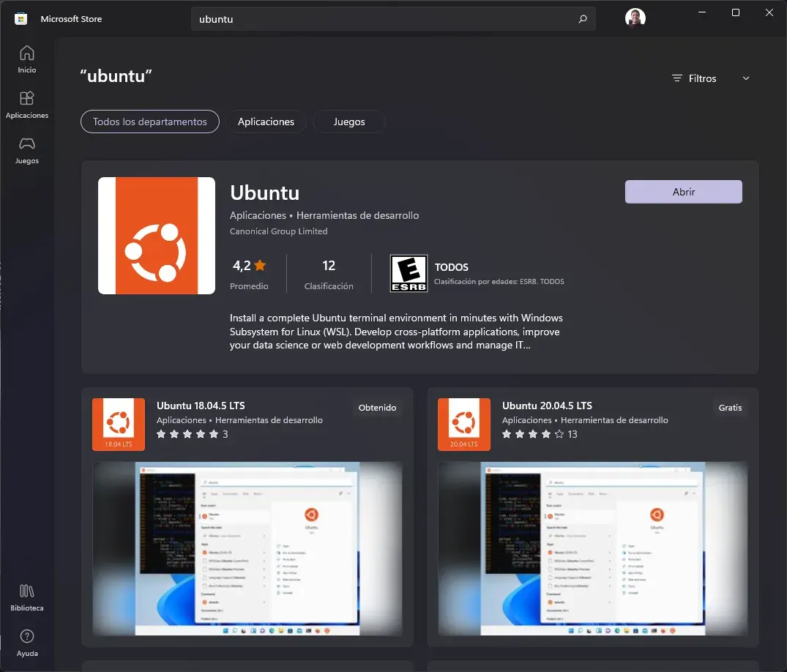This screenshot has height=672, width=787.
Task: Click the Abrir button for Ubuntu
Action: 684,192
